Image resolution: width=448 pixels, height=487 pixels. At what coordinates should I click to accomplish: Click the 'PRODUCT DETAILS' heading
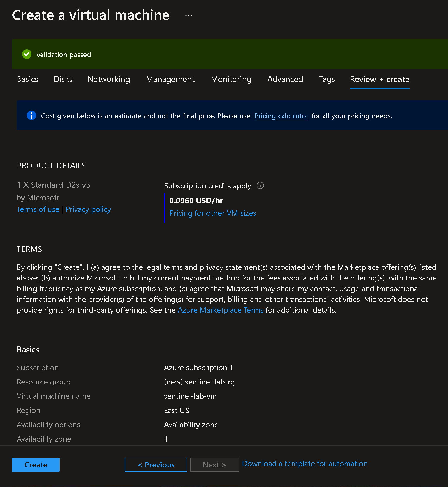[51, 166]
